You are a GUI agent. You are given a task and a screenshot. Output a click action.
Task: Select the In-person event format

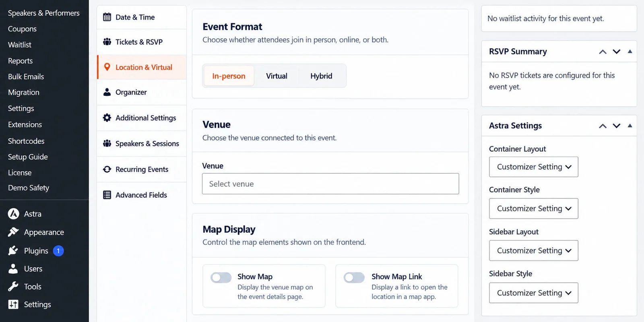point(229,76)
